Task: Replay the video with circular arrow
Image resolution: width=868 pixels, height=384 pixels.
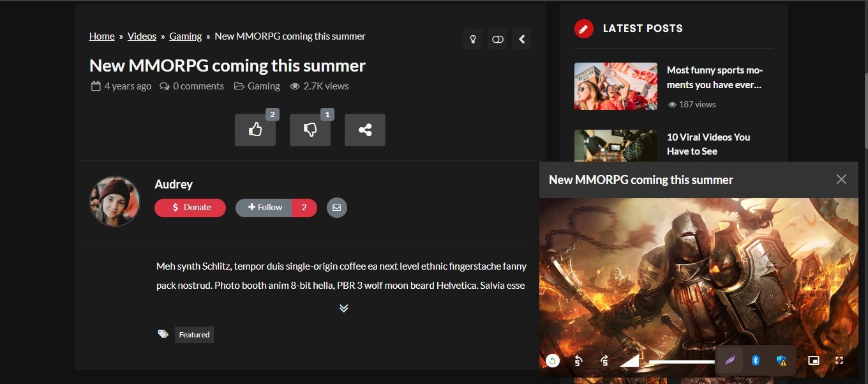Action: click(553, 361)
